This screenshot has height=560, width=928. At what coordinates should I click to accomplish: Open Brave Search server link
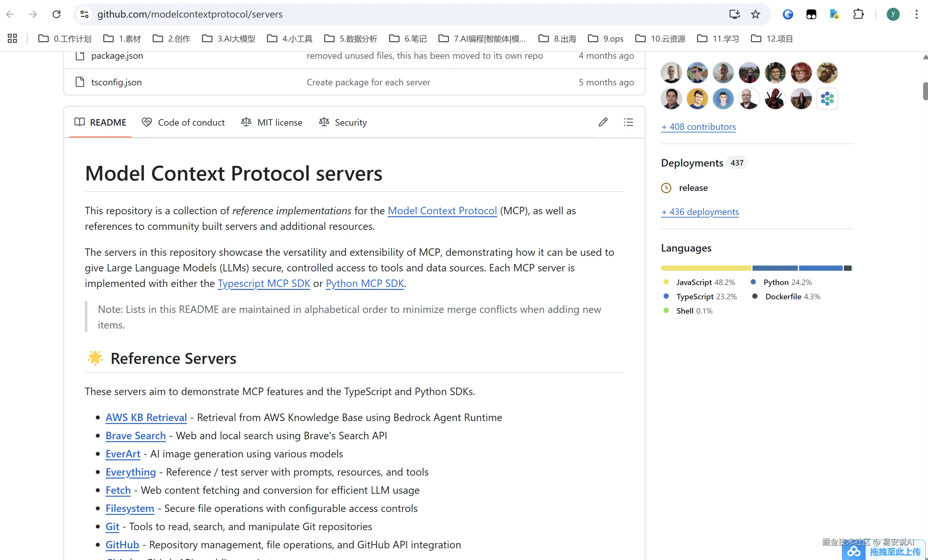[135, 435]
